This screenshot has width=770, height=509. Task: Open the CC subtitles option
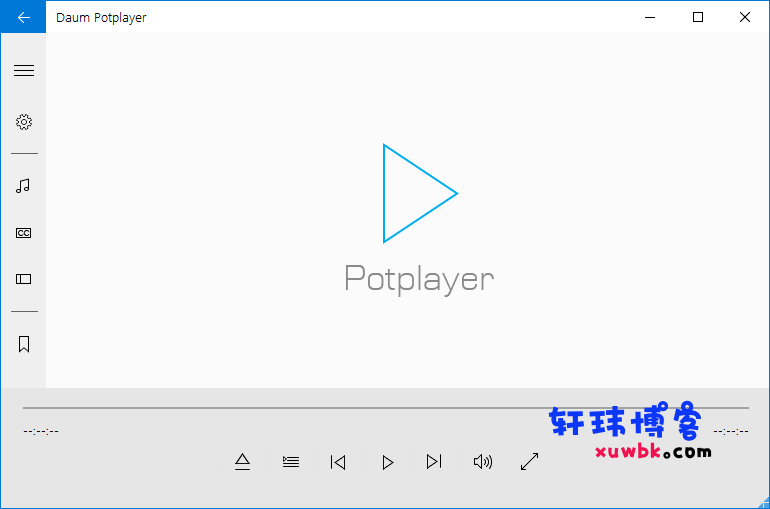[x=24, y=233]
